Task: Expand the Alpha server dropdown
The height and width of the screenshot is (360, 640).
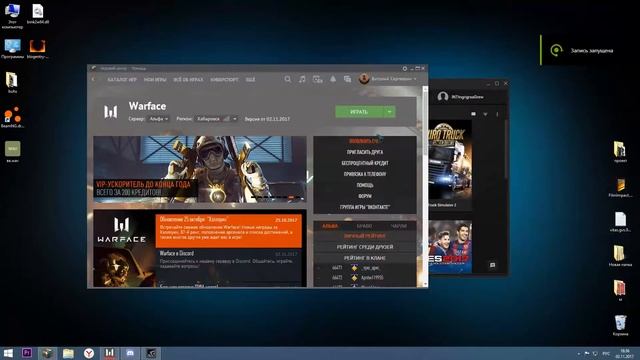Action: point(159,119)
